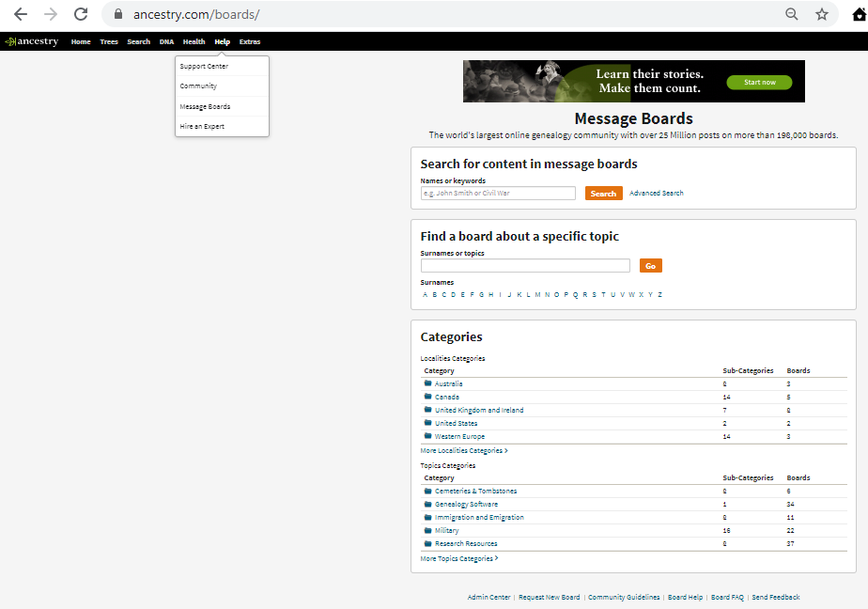Click the Cemeteries & Tombstones folder icon

point(428,491)
